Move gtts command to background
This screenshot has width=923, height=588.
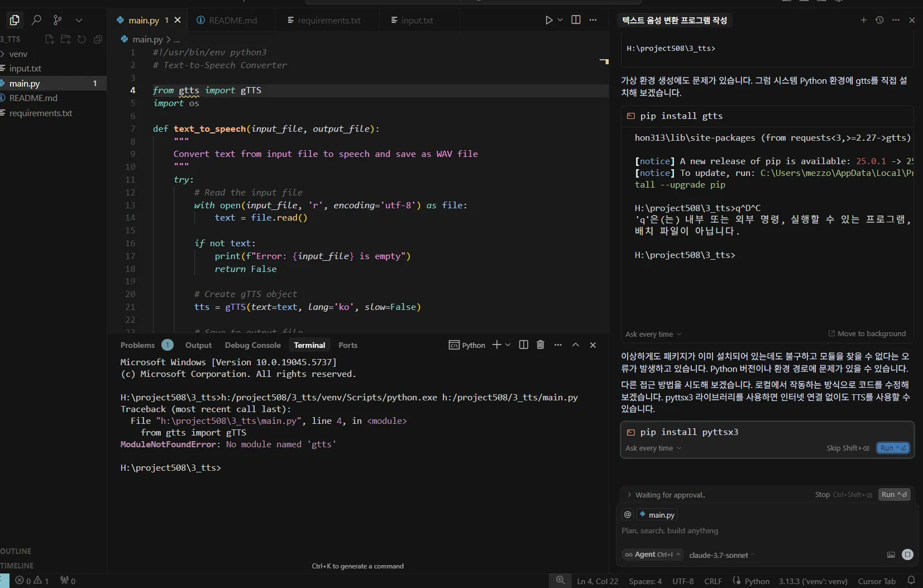[867, 333]
